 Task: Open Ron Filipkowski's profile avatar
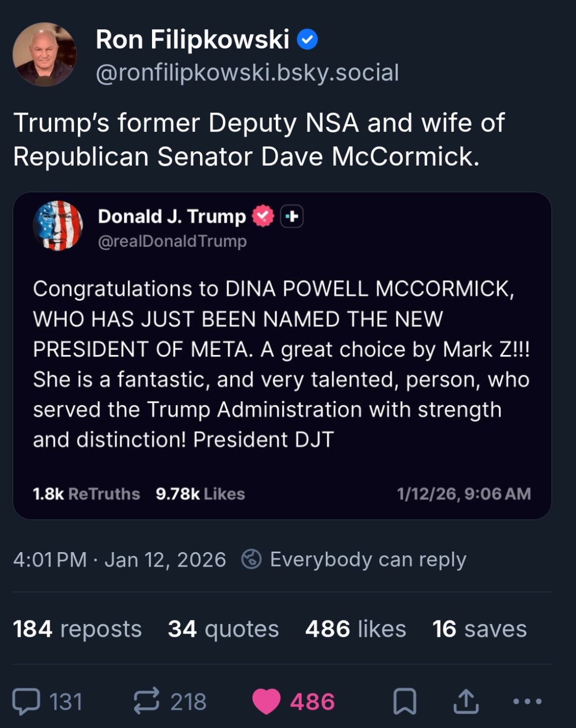click(44, 54)
